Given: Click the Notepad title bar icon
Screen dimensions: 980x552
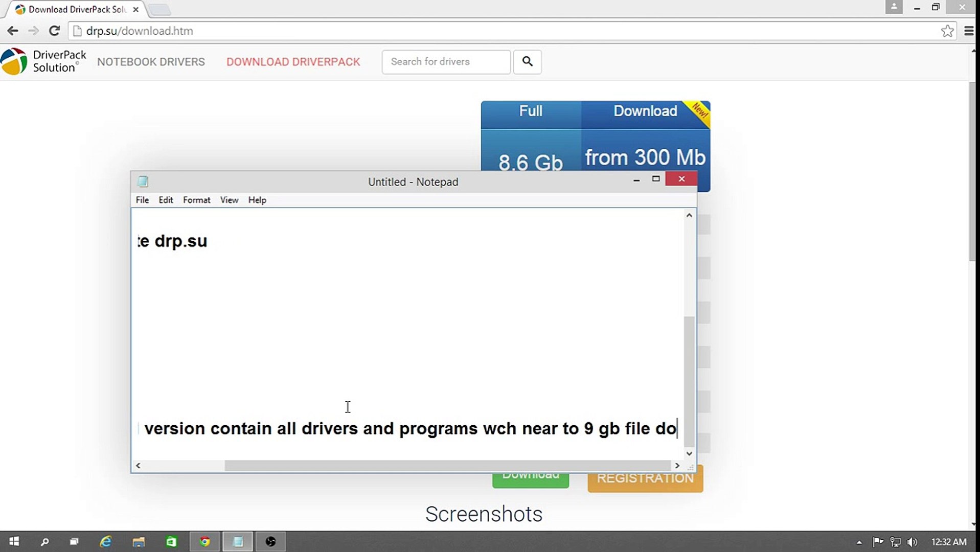Looking at the screenshot, I should tap(143, 181).
